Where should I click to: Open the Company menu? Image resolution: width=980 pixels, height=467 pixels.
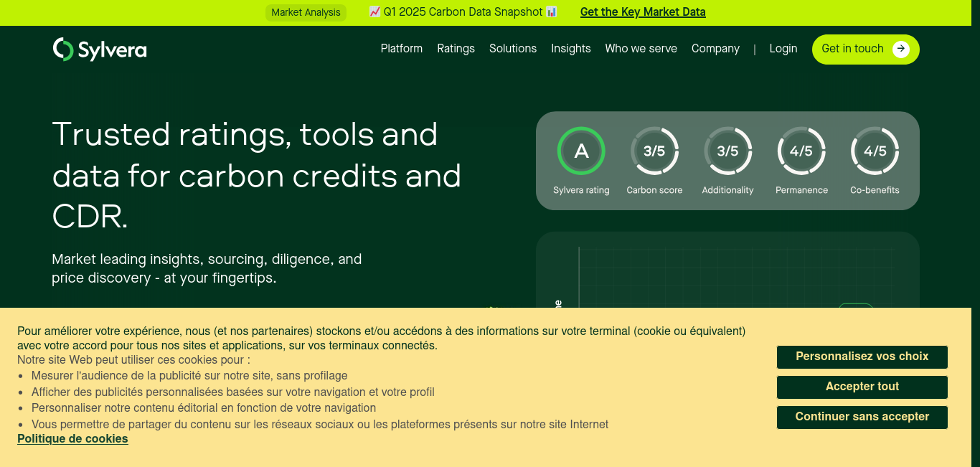click(x=715, y=49)
